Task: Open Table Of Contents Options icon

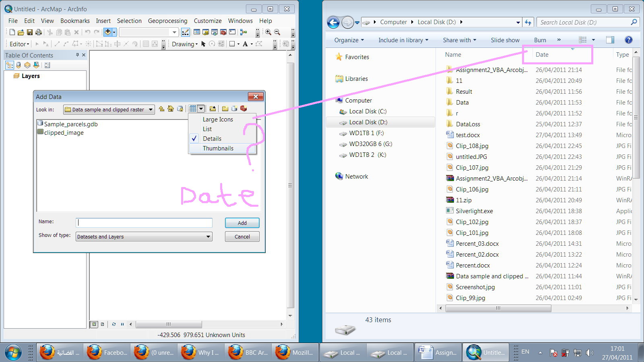Action: coord(47,65)
